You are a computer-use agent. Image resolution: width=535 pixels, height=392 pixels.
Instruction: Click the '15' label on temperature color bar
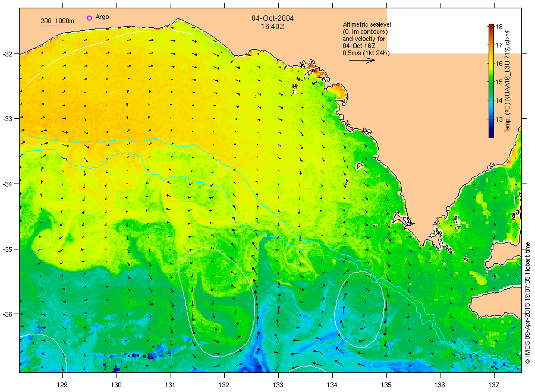(x=499, y=82)
